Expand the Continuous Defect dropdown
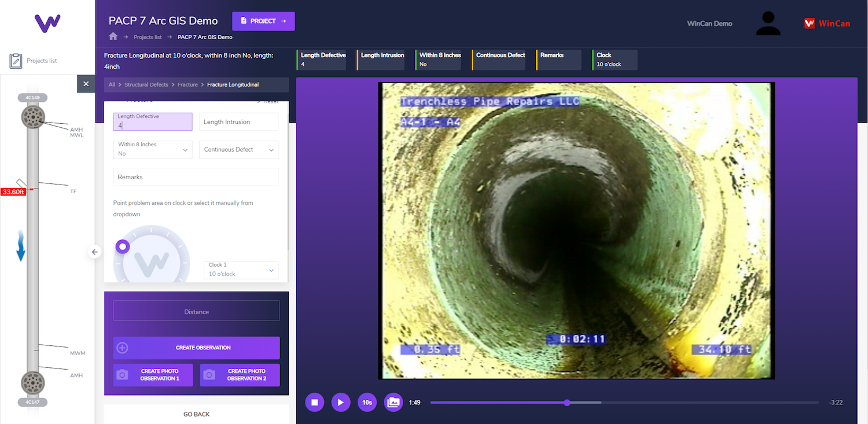The height and width of the screenshot is (424, 868). pos(238,150)
